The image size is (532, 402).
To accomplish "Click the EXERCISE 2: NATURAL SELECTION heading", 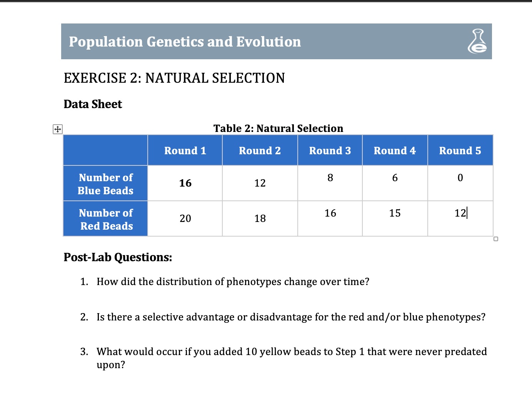I will pos(174,78).
